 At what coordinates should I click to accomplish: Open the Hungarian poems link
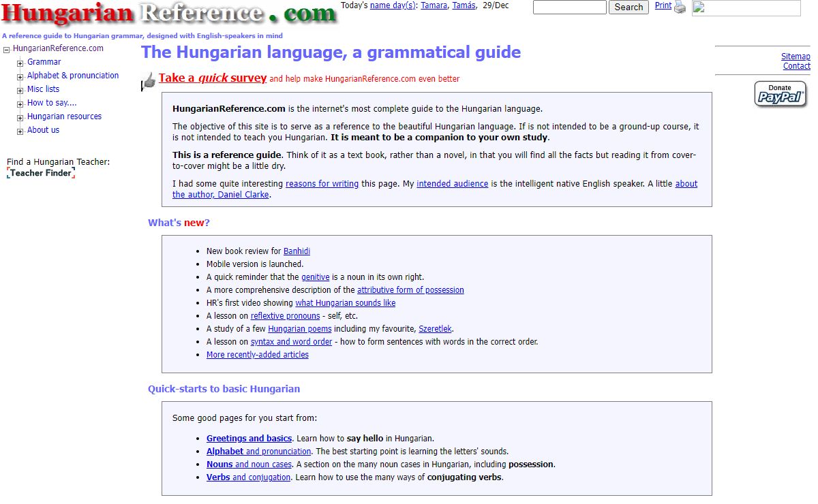pos(300,329)
